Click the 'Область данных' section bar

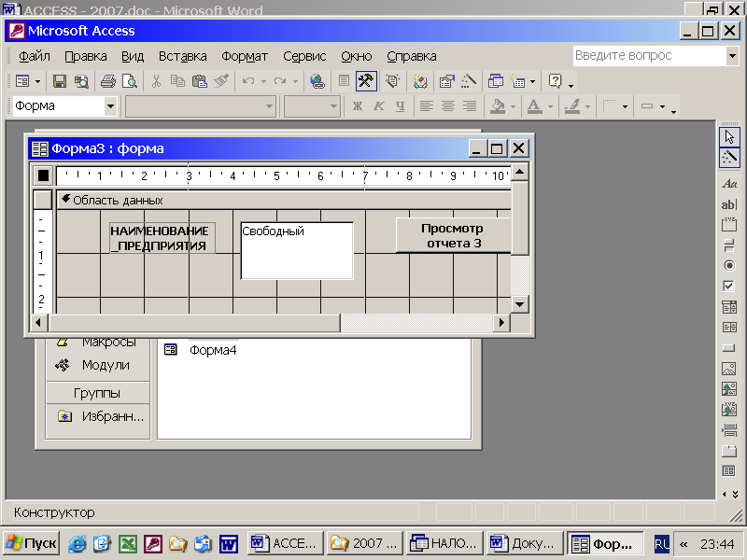tap(284, 200)
